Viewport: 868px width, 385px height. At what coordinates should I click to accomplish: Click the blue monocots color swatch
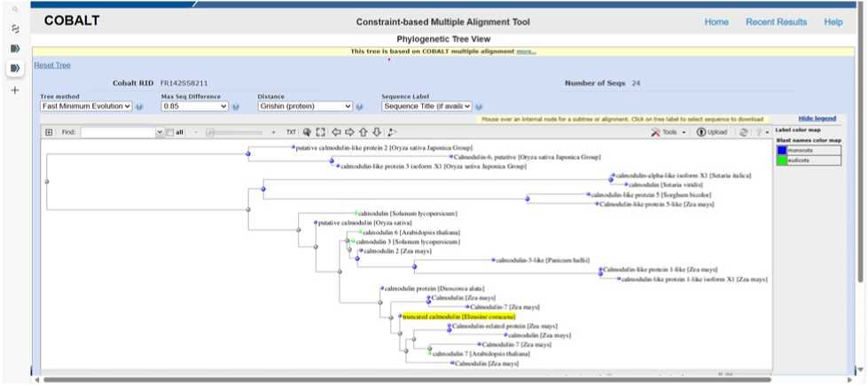pos(782,150)
